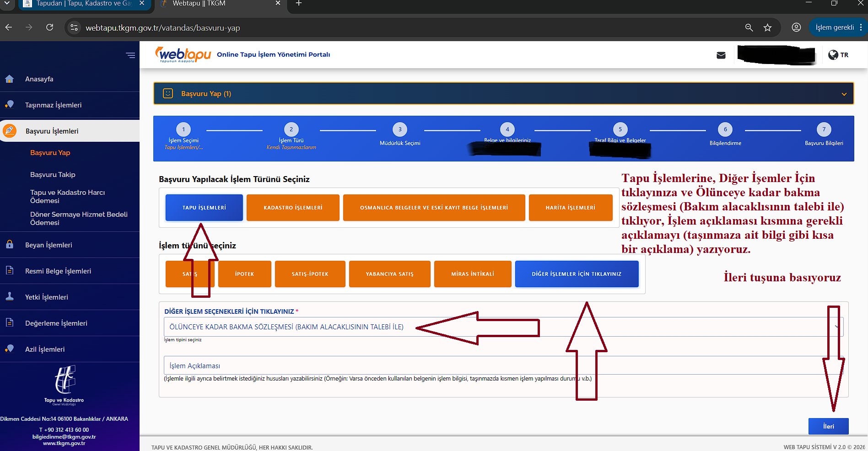Click the Resmi Belge İşlemleri document icon
Viewport: 868px width, 451px height.
click(x=9, y=271)
